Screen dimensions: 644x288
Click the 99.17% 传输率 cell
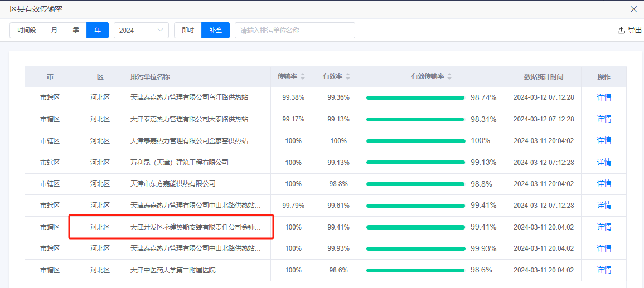(293, 119)
